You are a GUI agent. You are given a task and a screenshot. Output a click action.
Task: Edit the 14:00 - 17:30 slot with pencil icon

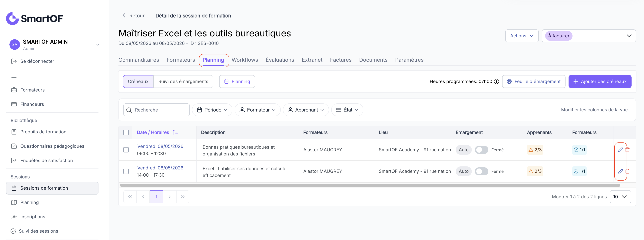[620, 171]
